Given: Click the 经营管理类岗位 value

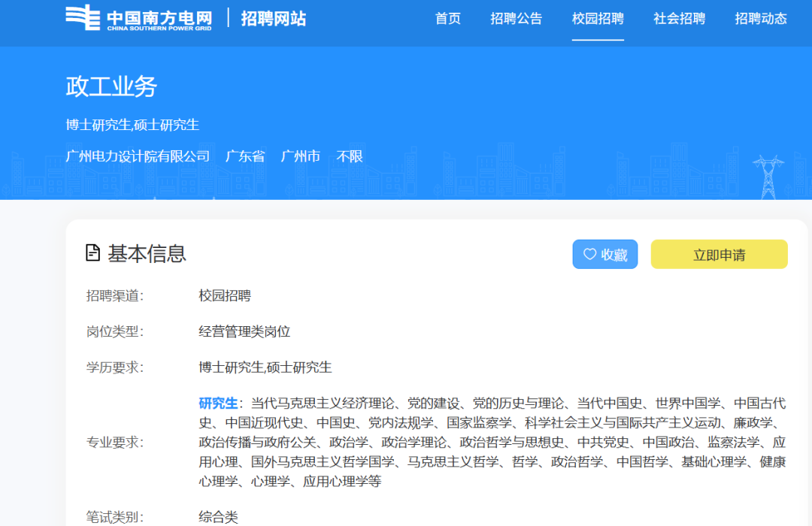Looking at the screenshot, I should 244,331.
